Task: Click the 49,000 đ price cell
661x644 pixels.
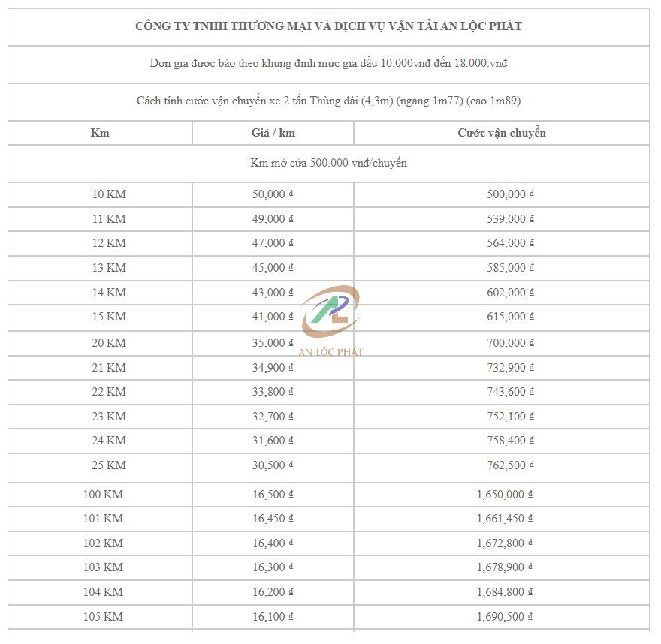Action: [273, 219]
